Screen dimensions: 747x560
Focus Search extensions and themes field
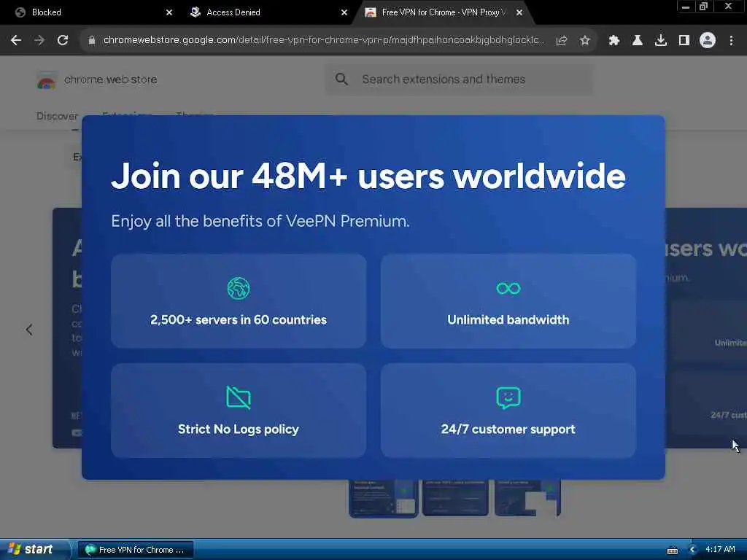click(x=460, y=79)
